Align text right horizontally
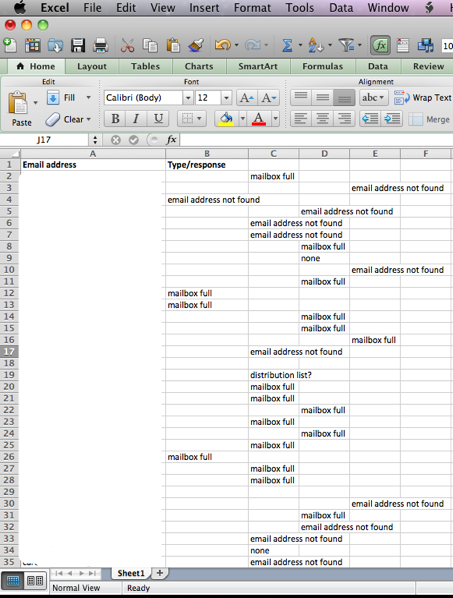Viewport: 453px width, 598px height. (344, 119)
